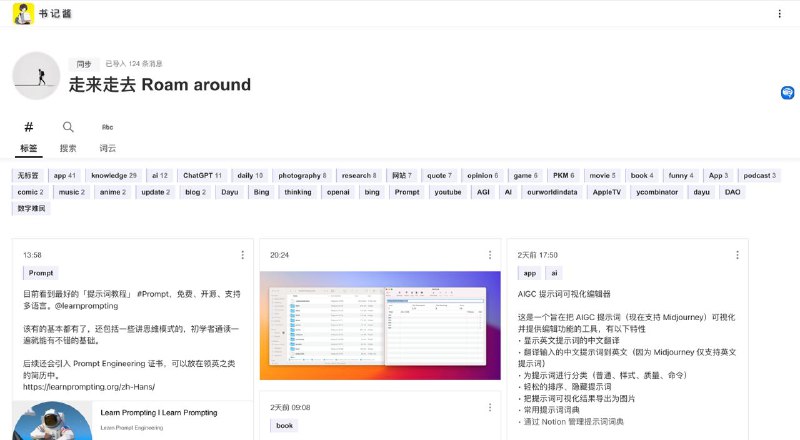Select the opinion 6 tag

482,176
